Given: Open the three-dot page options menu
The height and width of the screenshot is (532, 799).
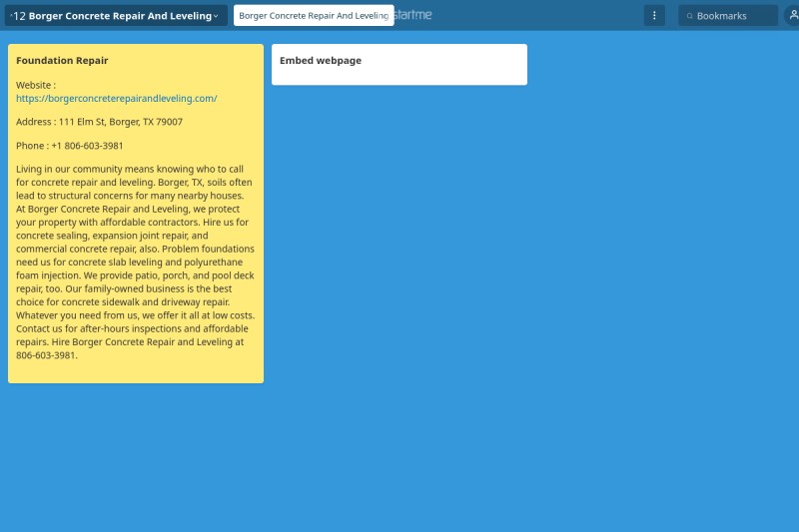Looking at the screenshot, I should click(654, 15).
